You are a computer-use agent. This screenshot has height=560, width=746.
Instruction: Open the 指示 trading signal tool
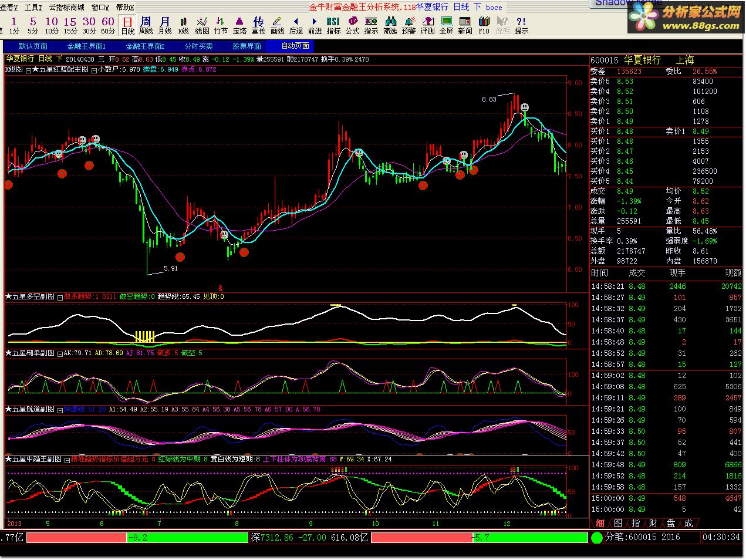pyautogui.click(x=371, y=25)
